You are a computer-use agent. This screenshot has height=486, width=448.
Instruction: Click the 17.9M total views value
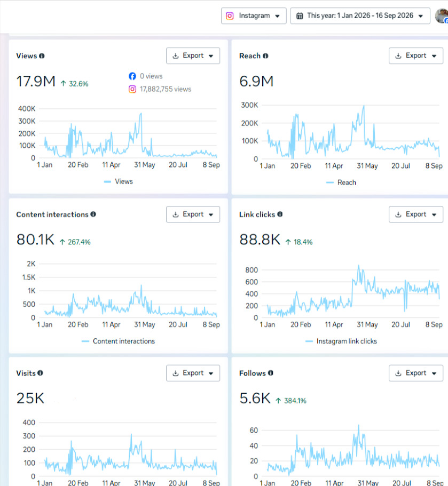point(36,82)
